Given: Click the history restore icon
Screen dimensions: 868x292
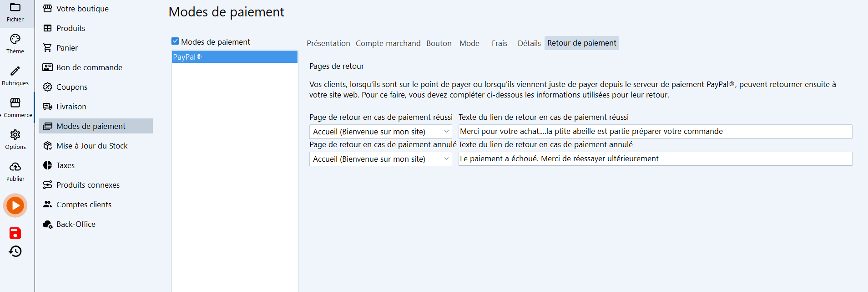Looking at the screenshot, I should coord(15,251).
